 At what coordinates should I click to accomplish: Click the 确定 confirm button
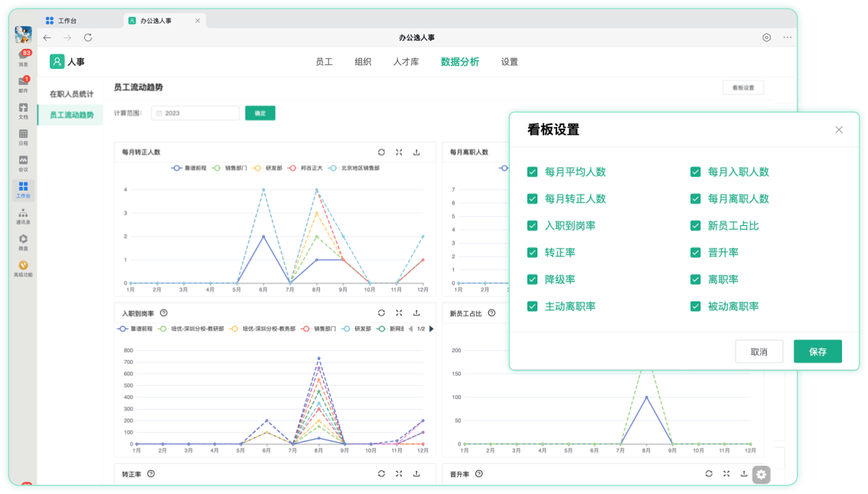pyautogui.click(x=260, y=113)
